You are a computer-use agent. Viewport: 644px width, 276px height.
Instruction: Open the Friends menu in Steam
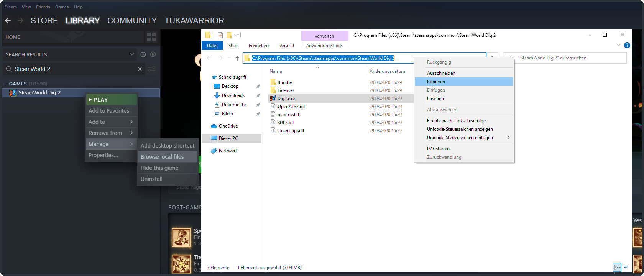pos(43,7)
